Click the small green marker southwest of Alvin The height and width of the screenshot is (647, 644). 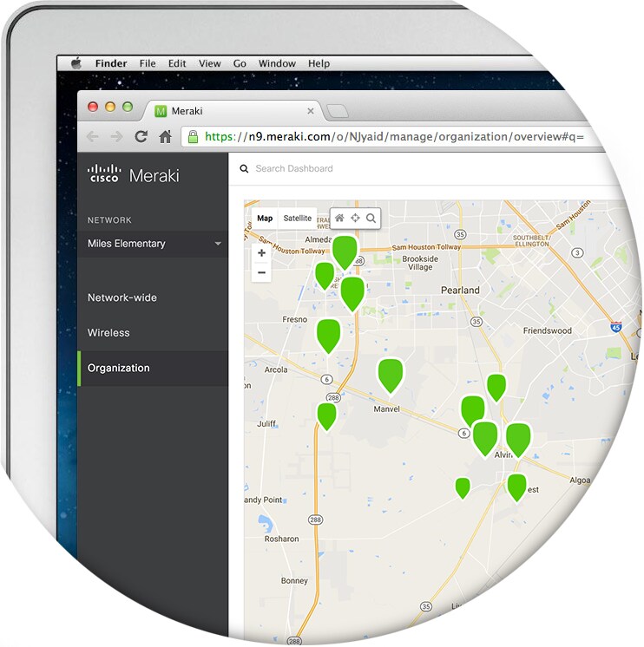(x=463, y=487)
